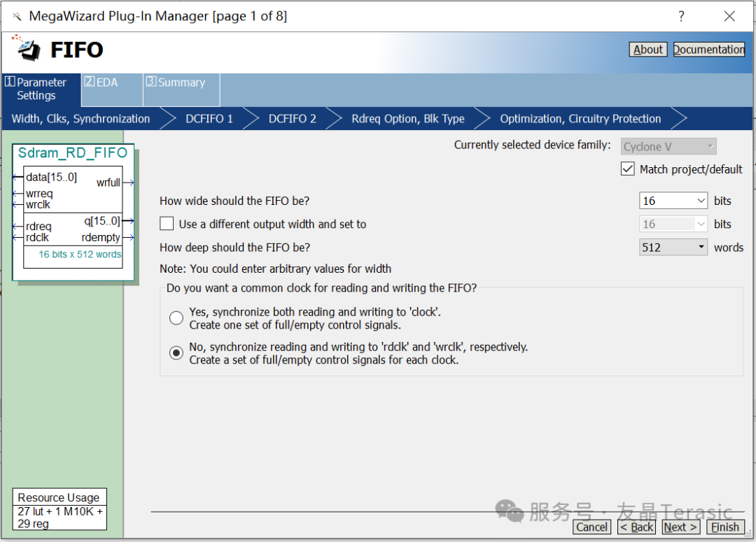Select common clock 'Yes' radio option
The height and width of the screenshot is (542, 756).
[x=176, y=318]
